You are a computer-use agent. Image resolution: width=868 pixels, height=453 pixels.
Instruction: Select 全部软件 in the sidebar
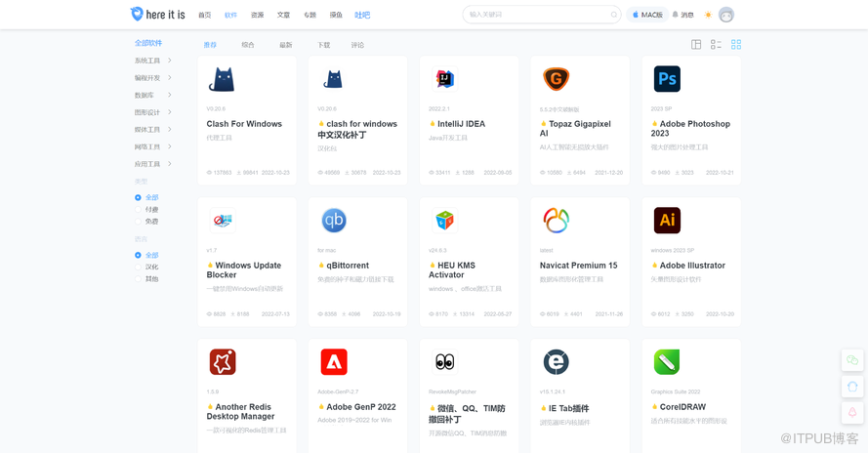click(148, 43)
